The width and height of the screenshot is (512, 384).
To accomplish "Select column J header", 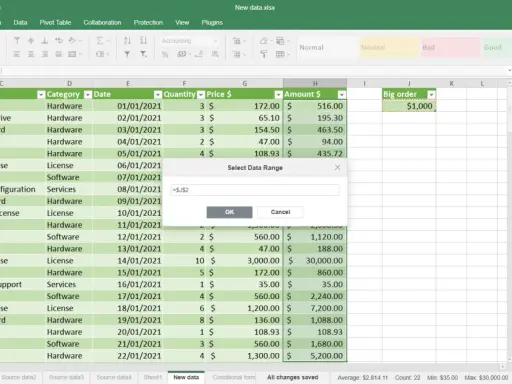I will click(x=409, y=83).
